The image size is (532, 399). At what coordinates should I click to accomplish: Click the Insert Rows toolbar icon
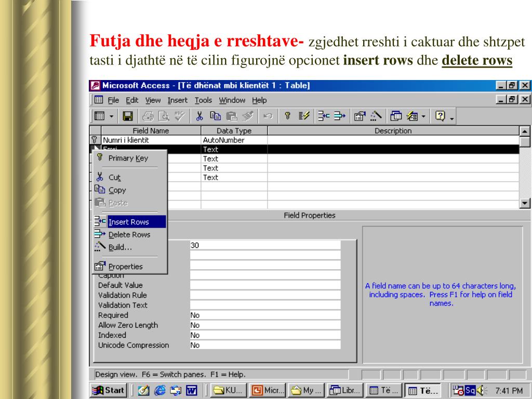324,116
